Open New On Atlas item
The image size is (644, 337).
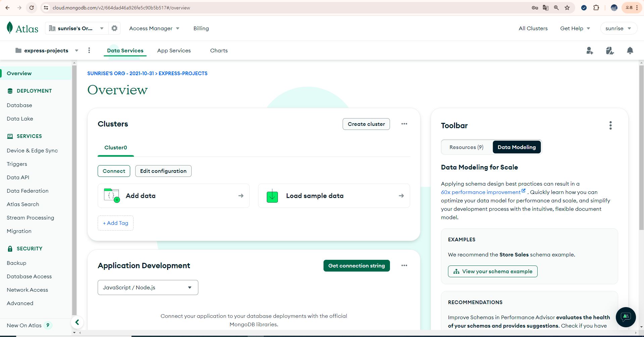pyautogui.click(x=29, y=326)
